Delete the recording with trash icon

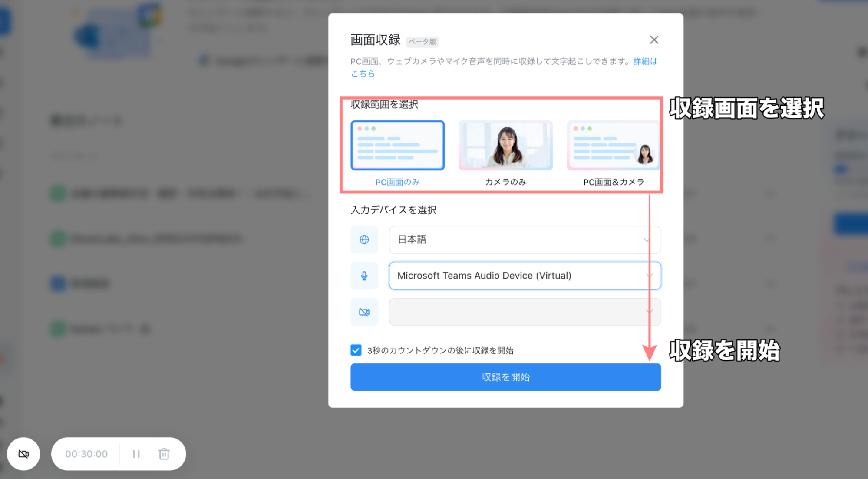(x=164, y=454)
